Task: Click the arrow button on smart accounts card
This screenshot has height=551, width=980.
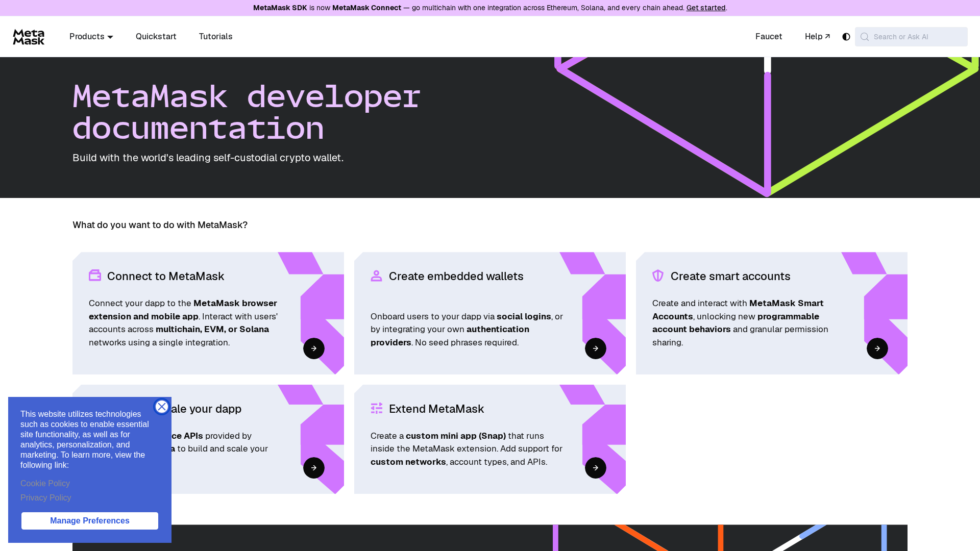Action: click(x=877, y=348)
